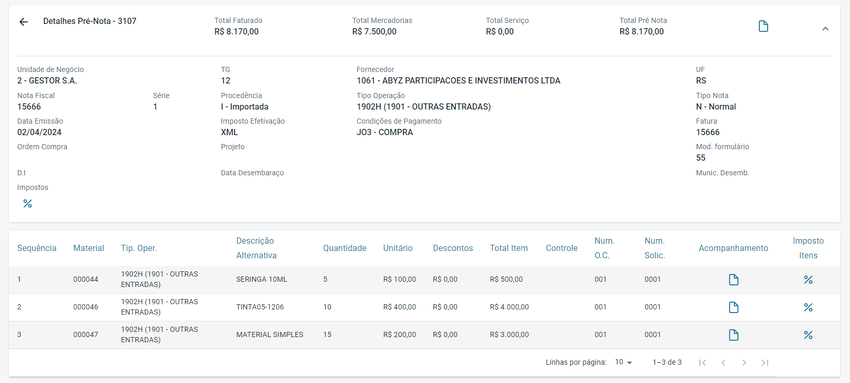Click the Descontos column header
This screenshot has height=383, width=850.
click(x=453, y=248)
